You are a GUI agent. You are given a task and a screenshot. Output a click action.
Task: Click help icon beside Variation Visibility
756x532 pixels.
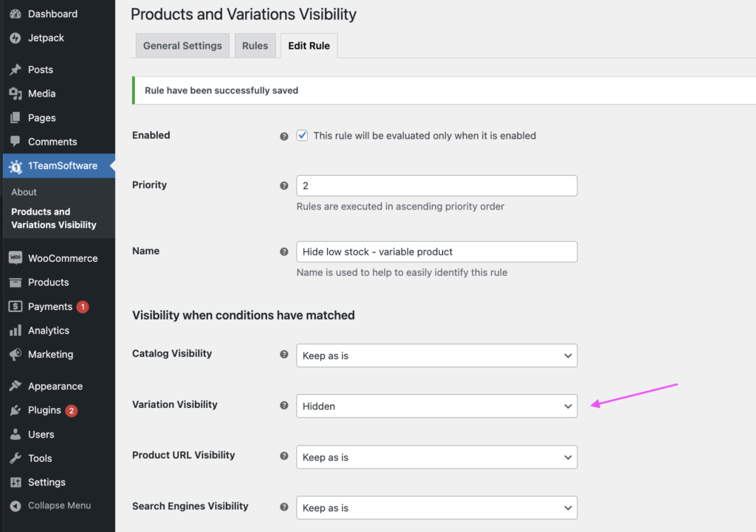(284, 405)
